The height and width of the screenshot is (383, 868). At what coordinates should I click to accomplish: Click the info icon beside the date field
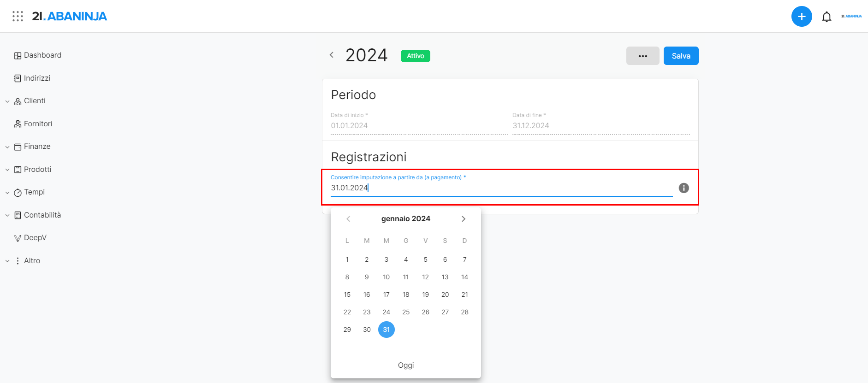coord(684,188)
